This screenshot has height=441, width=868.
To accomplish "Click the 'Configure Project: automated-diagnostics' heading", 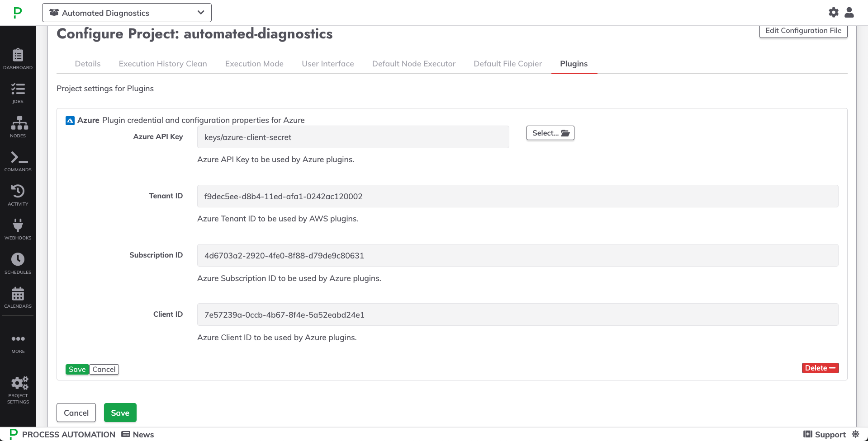I will tap(194, 34).
